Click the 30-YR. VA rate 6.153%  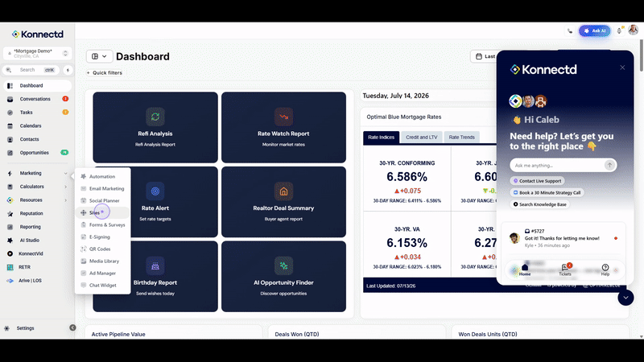pyautogui.click(x=407, y=243)
